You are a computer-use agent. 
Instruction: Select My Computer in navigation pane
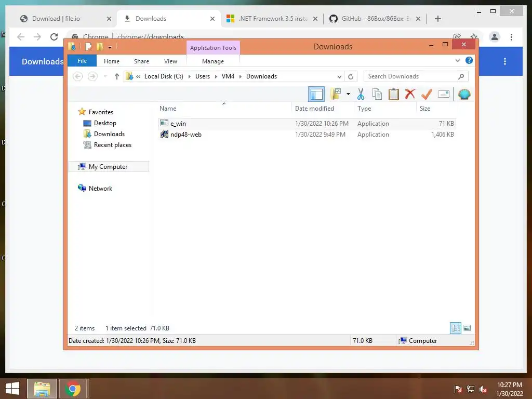click(x=109, y=167)
